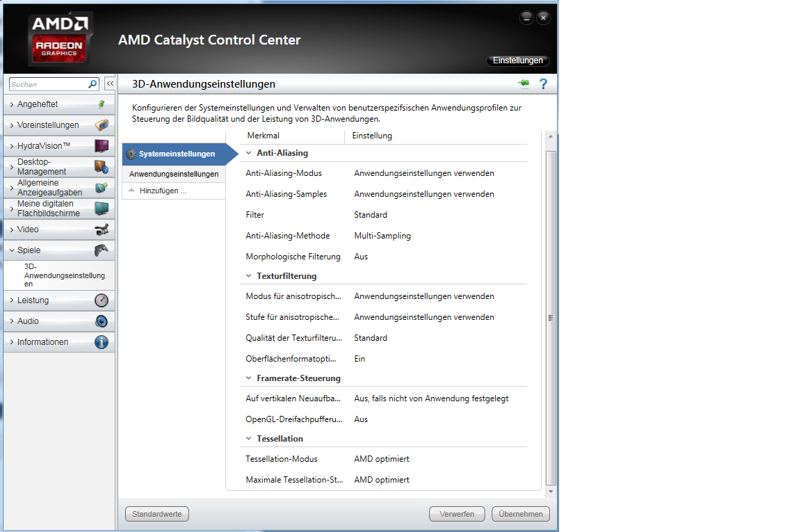The width and height of the screenshot is (801, 532).
Task: Open help with the question mark icon
Action: click(543, 84)
